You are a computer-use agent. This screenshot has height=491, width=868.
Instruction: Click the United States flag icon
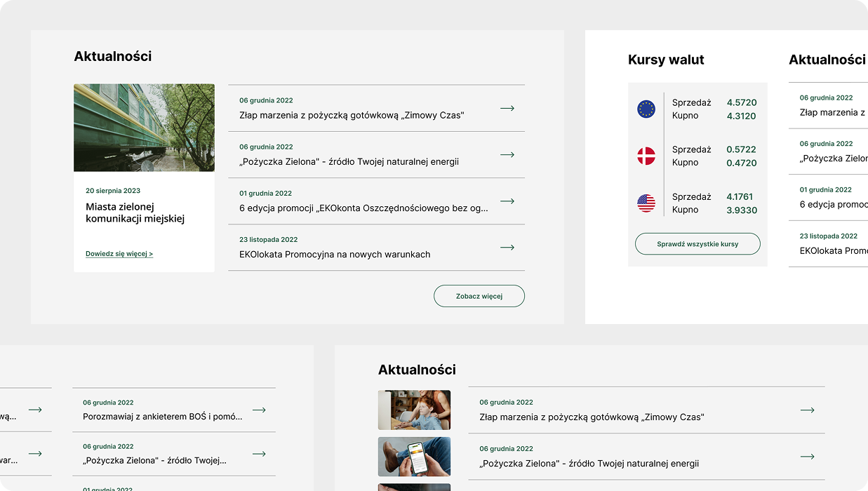tap(646, 203)
